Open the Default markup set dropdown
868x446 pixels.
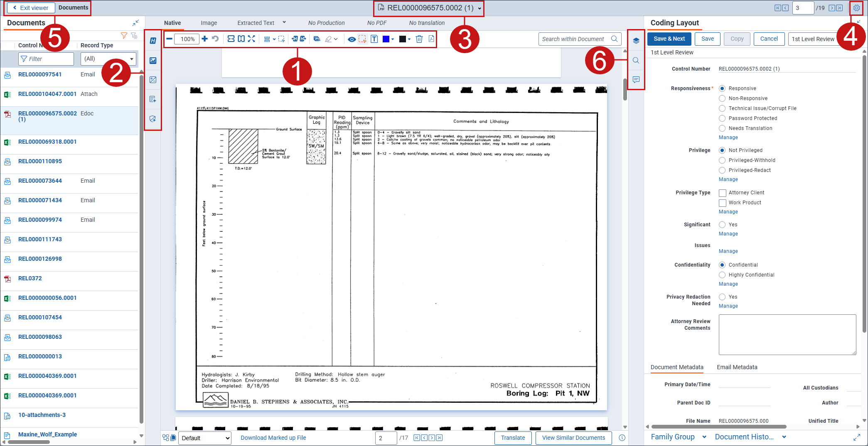(x=205, y=438)
